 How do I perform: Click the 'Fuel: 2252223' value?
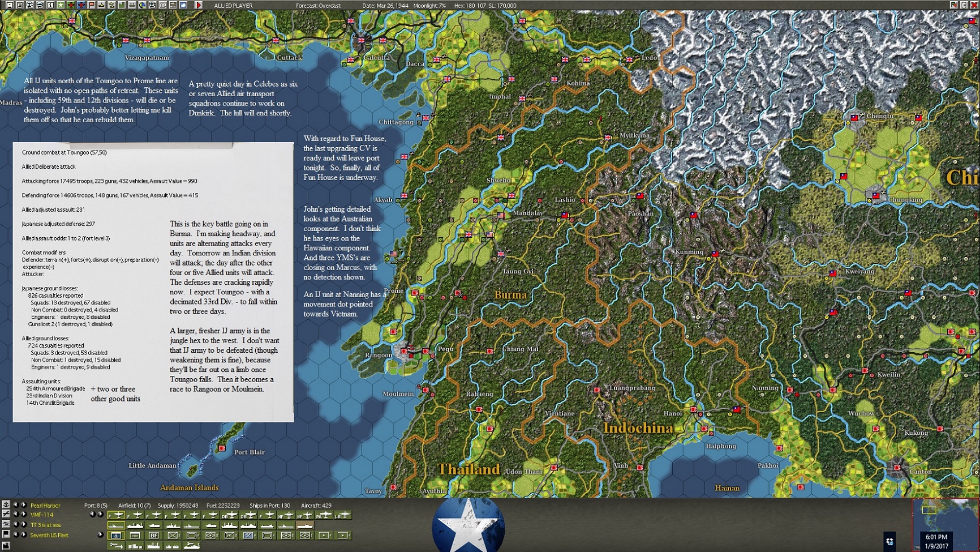223,506
